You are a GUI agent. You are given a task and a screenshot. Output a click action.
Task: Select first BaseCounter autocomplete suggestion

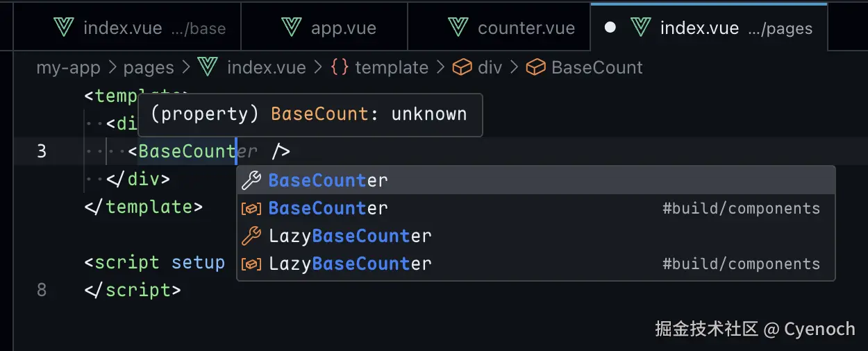(328, 180)
